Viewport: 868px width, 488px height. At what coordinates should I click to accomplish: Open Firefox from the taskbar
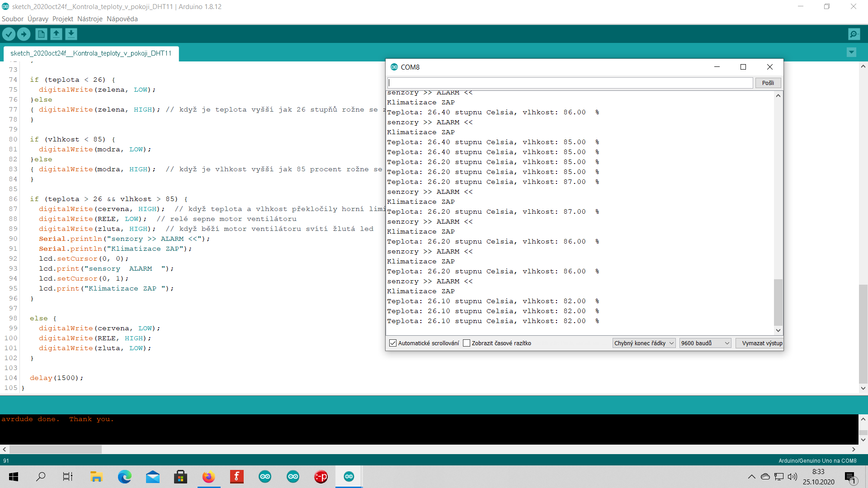(x=208, y=477)
